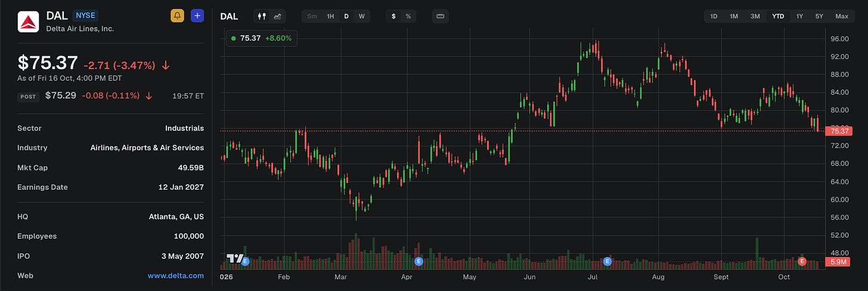Click the red 75.37 price axis label
Screen dimensions: 868x291
click(839, 131)
